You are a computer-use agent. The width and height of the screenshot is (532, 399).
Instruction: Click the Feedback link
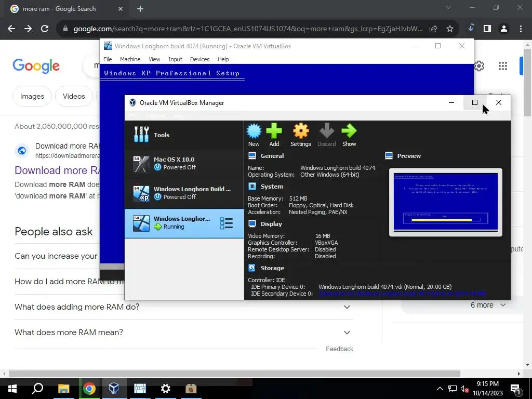click(x=339, y=349)
